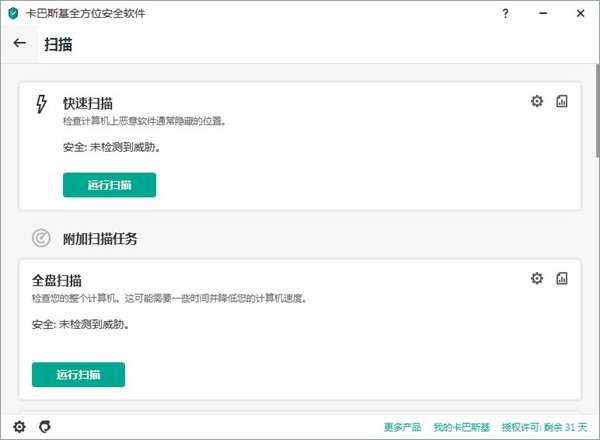
Task: Click the 附加扫描任务 section heading
Action: click(100, 238)
